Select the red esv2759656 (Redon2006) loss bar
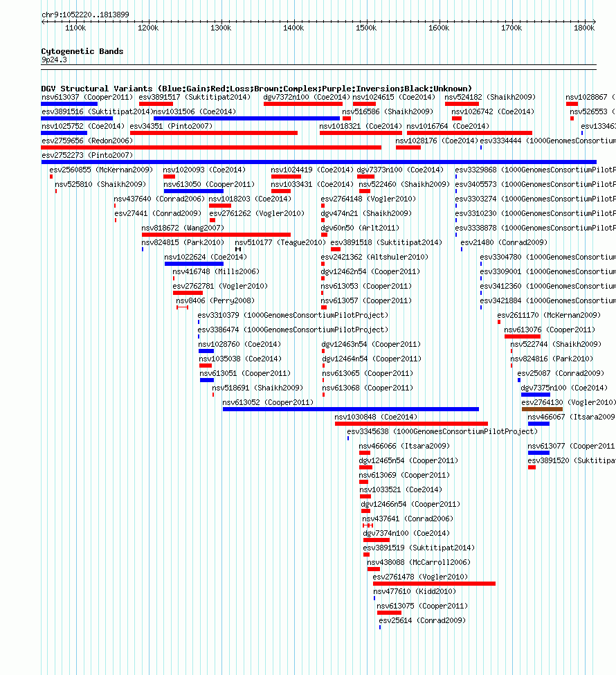Screen dimensions: 616x675 point(211,147)
